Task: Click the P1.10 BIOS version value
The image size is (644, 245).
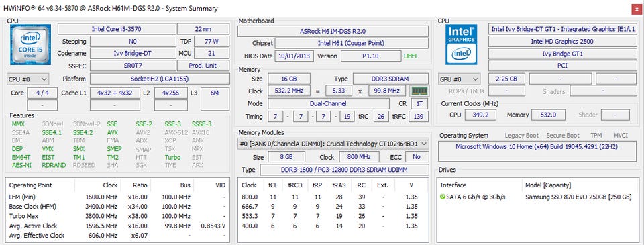Action: [x=371, y=56]
